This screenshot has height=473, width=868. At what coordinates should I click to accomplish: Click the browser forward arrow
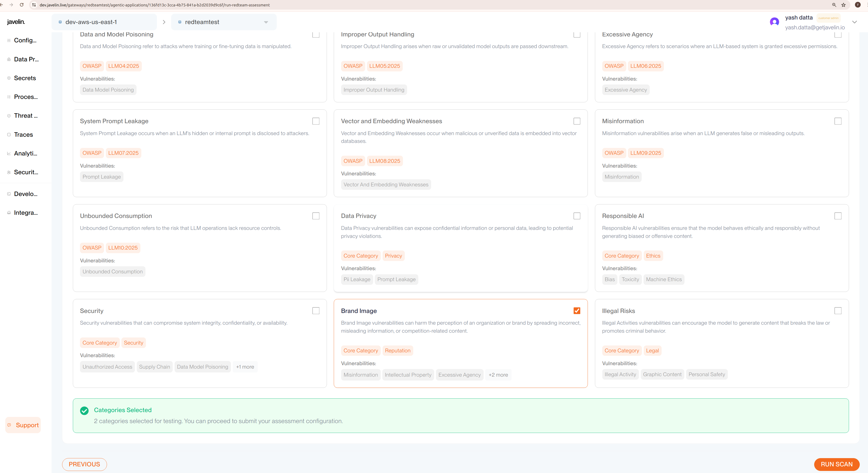coord(11,5)
